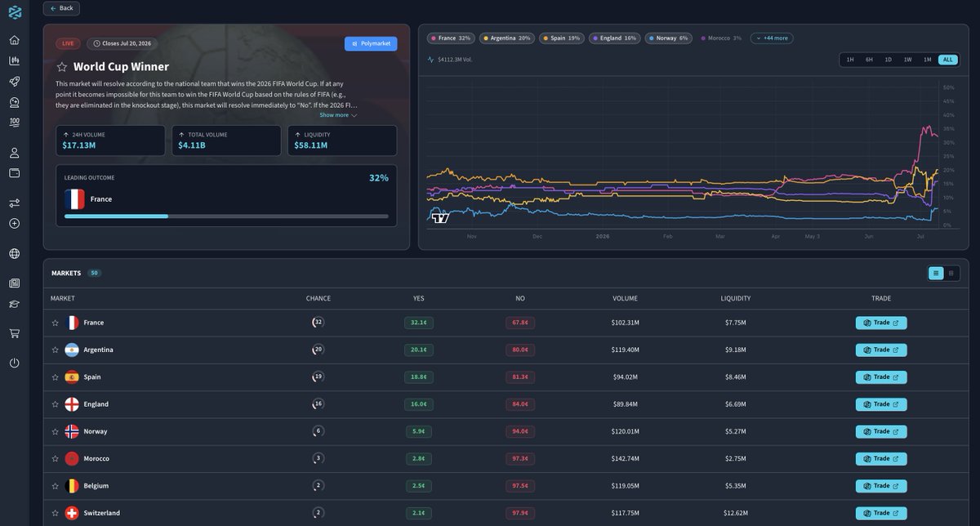
Task: Star the France market row
Action: coord(56,323)
